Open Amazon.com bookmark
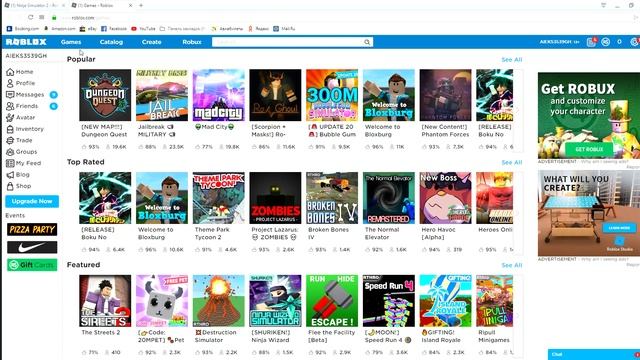Screen dimensions: 640x360 (x=60, y=29)
